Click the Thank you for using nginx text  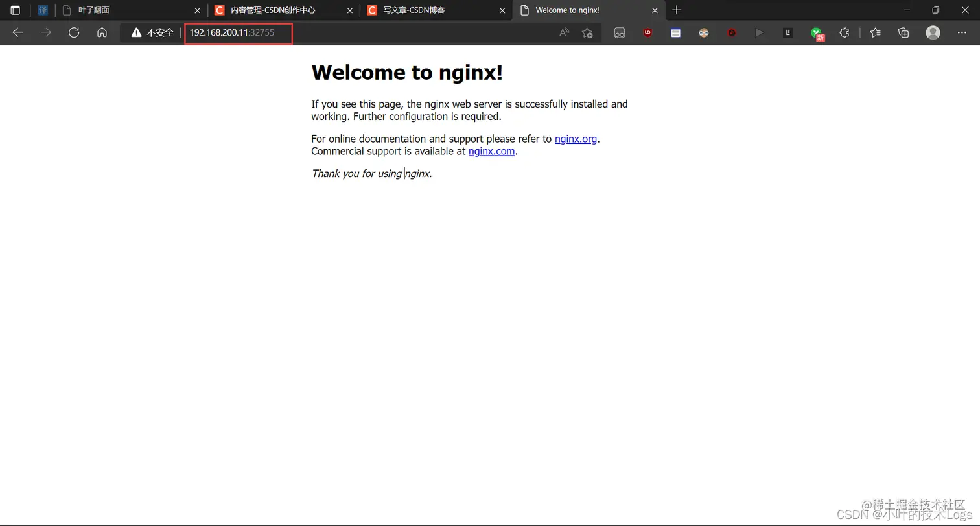coord(371,173)
